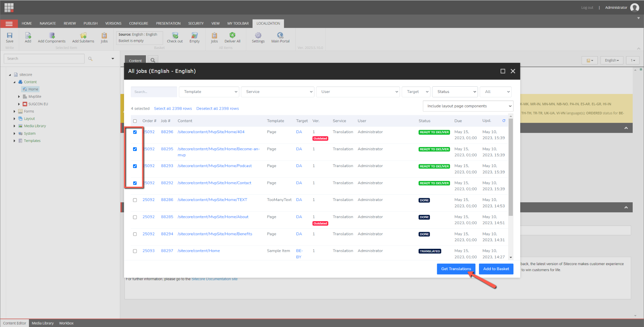Click the red hamburger menu button
Screen dimensions: 644x327
point(9,24)
